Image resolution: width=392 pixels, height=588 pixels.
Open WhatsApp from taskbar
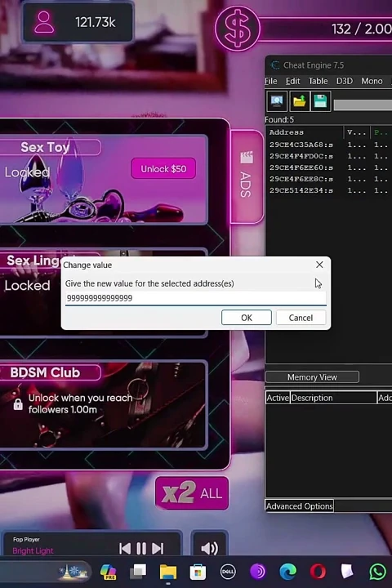pyautogui.click(x=378, y=572)
